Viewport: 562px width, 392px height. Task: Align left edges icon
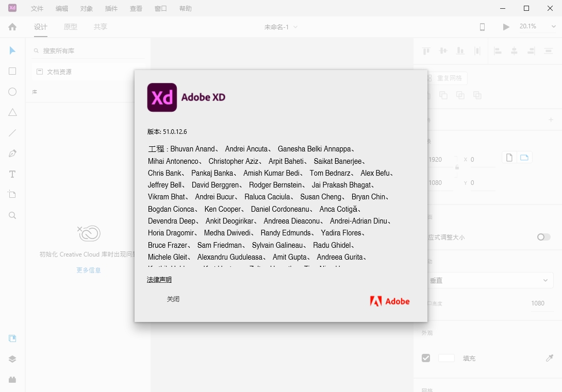pyautogui.click(x=498, y=51)
